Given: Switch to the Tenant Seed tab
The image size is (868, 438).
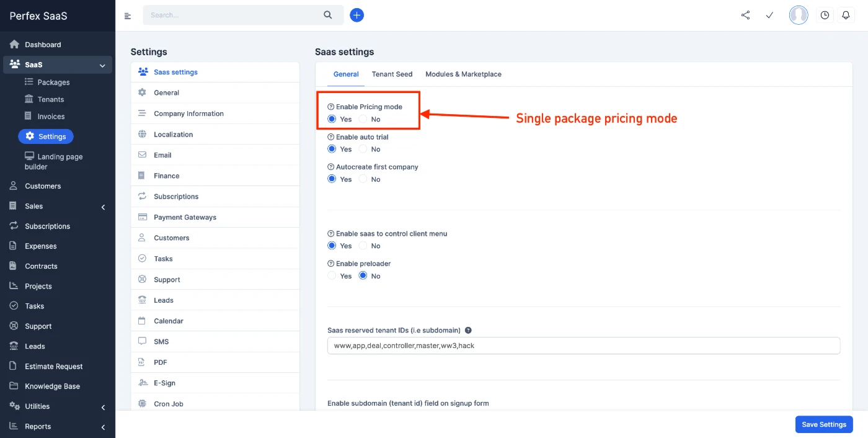Looking at the screenshot, I should click(392, 74).
